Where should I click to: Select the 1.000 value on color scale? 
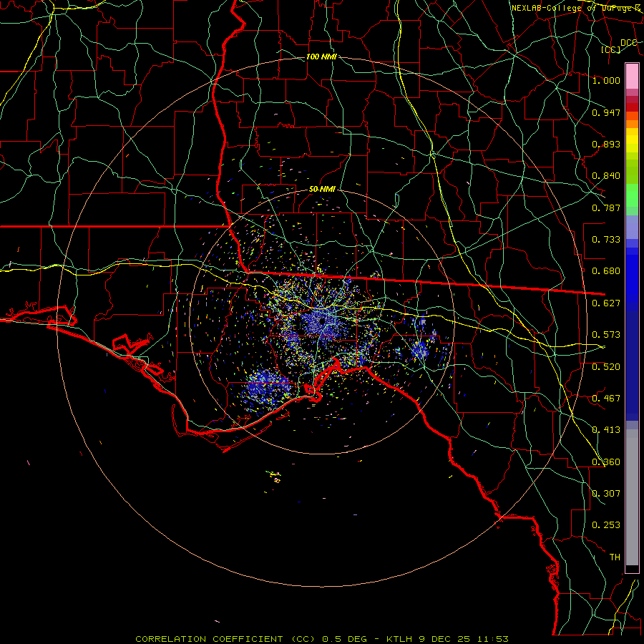coord(606,80)
